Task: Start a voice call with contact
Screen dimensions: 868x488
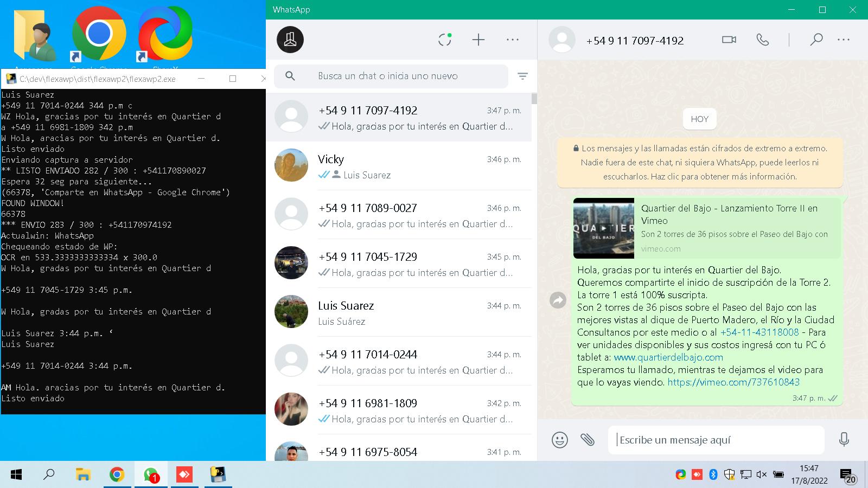Action: coord(763,40)
